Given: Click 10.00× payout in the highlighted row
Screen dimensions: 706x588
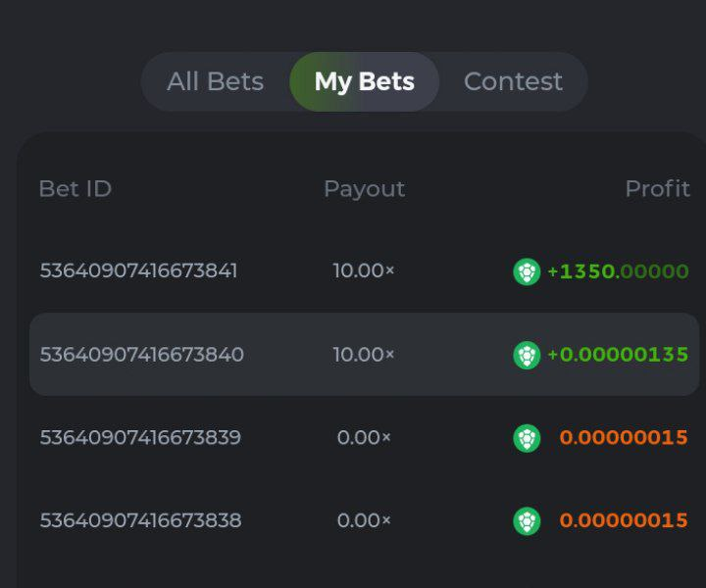Looking at the screenshot, I should coord(364,354).
